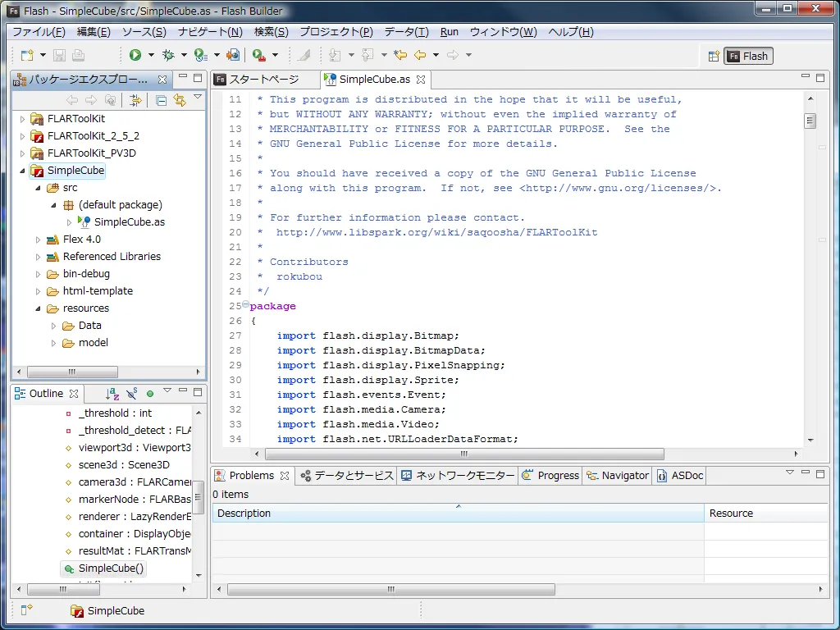Switch to the ASDoc tab
The height and width of the screenshot is (630, 840).
[x=680, y=475]
